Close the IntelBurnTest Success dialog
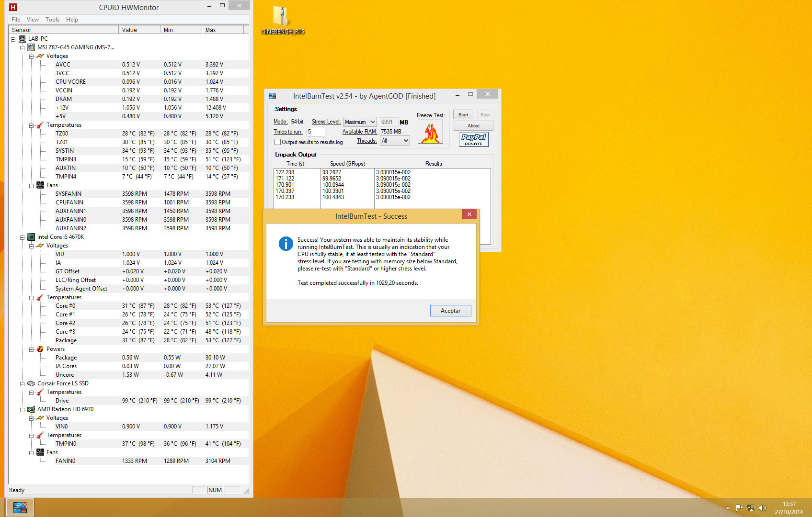This screenshot has width=812, height=517. [x=469, y=214]
